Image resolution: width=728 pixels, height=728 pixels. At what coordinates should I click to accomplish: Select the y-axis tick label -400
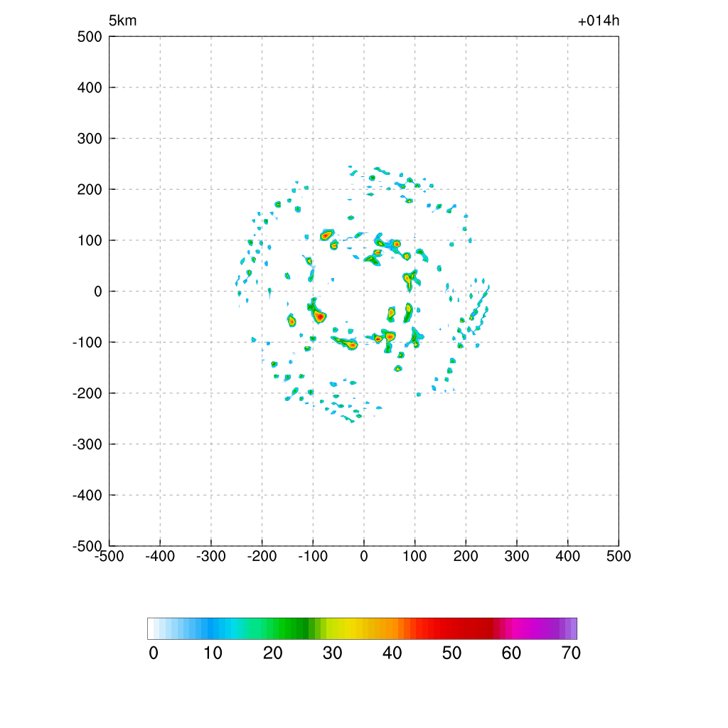coord(87,496)
